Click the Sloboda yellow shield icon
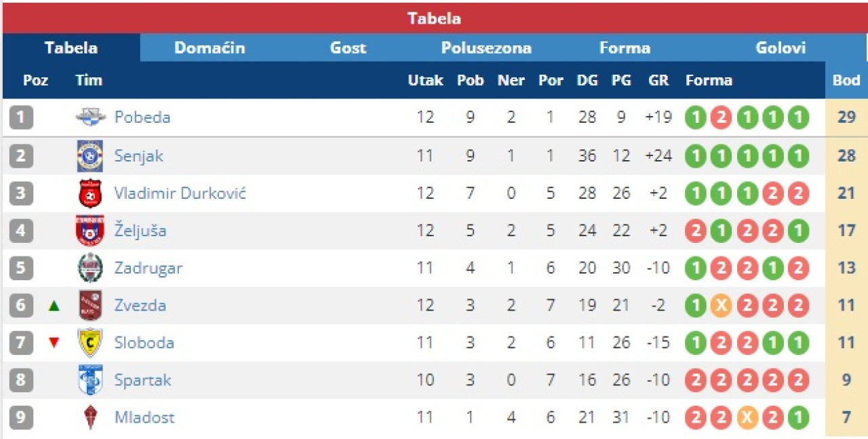The image size is (868, 439). point(90,343)
